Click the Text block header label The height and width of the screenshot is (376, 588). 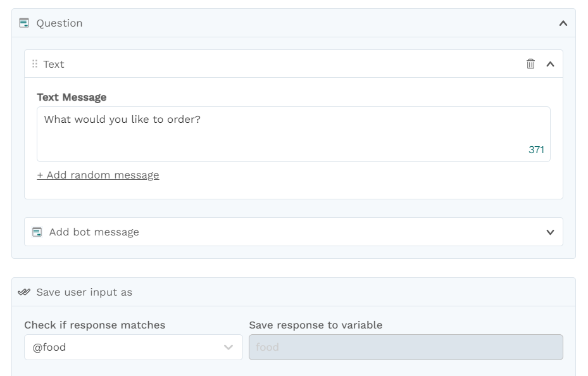(54, 64)
